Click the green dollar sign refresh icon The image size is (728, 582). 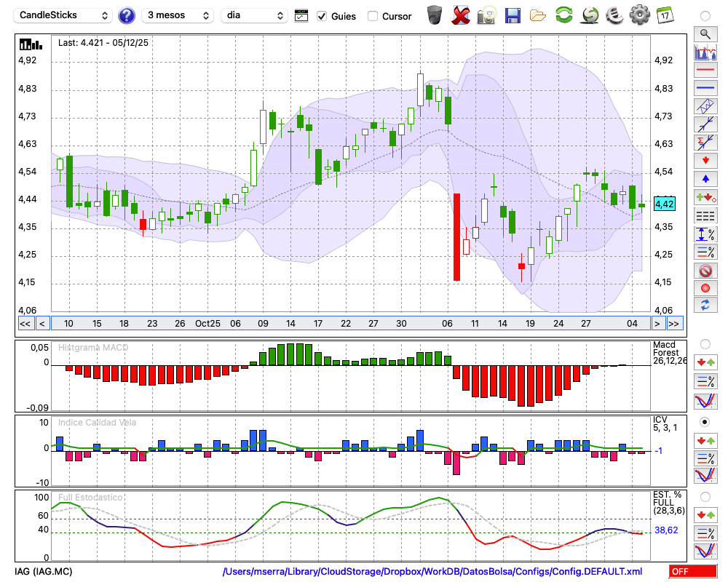click(590, 15)
